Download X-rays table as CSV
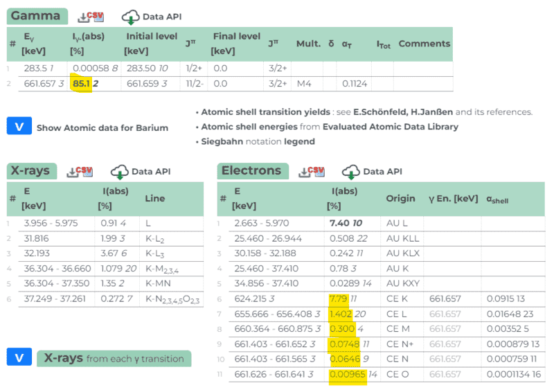The width and height of the screenshot is (554, 392). (x=80, y=172)
